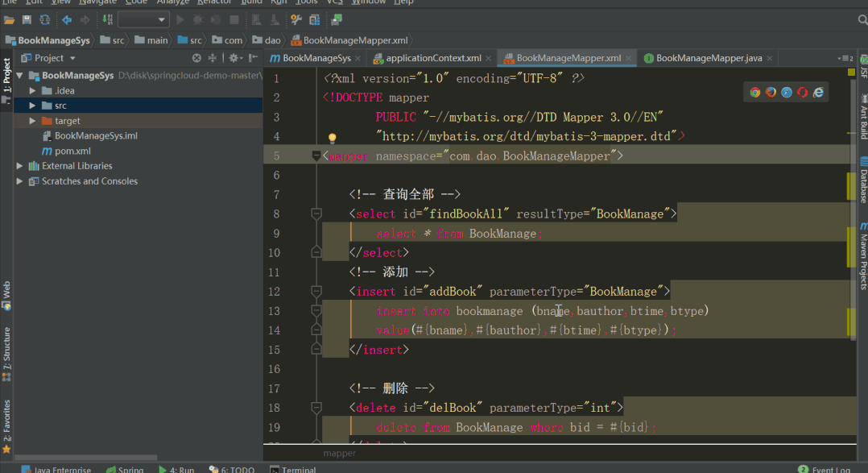Expand the .idea folder

click(x=32, y=90)
